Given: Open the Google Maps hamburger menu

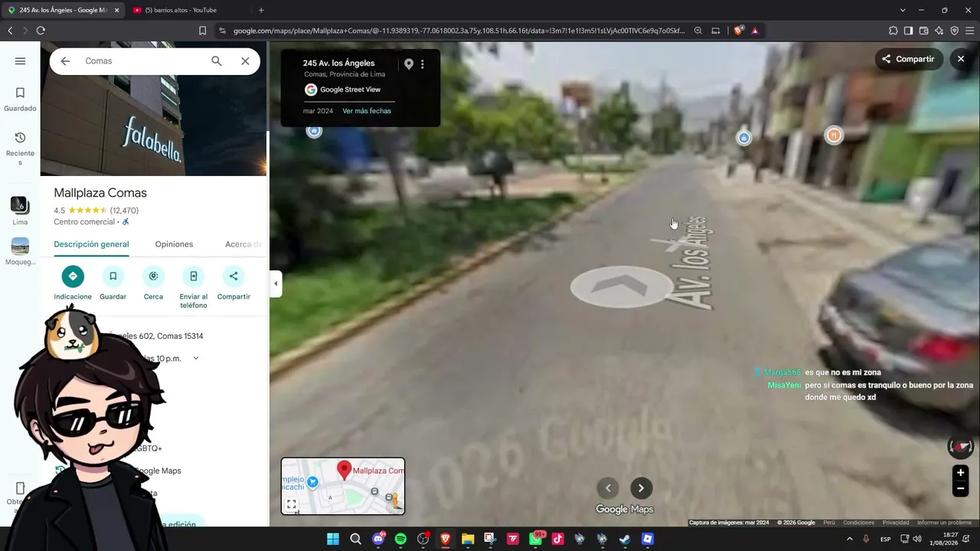Looking at the screenshot, I should [x=20, y=61].
